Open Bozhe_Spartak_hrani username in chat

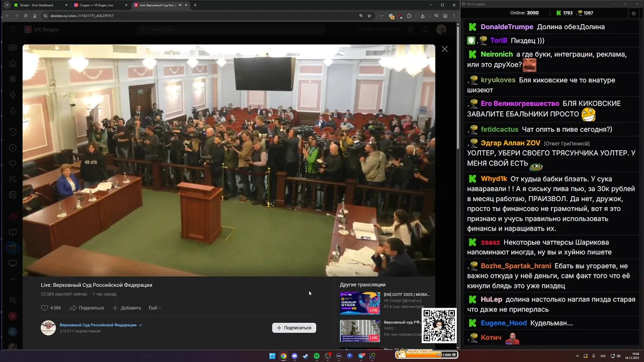click(516, 266)
